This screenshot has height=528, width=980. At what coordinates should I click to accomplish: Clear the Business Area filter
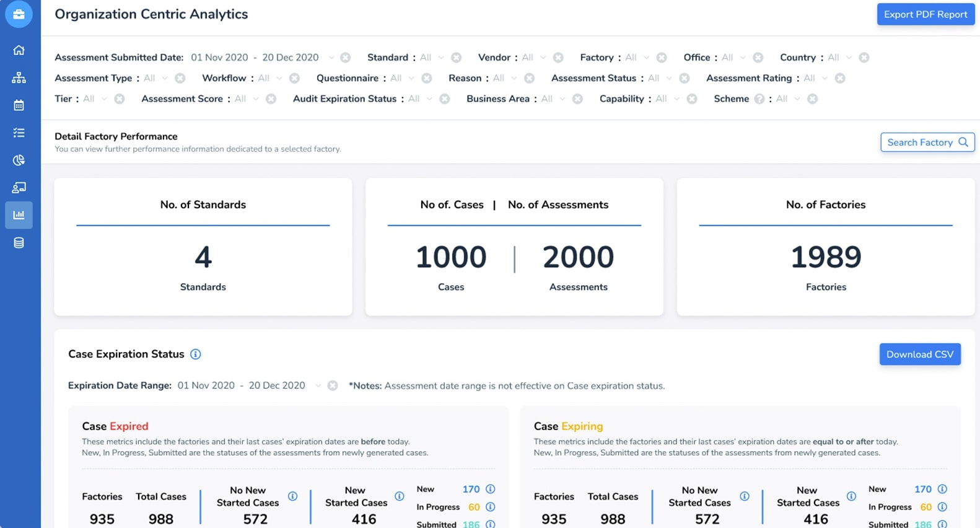[x=577, y=99]
